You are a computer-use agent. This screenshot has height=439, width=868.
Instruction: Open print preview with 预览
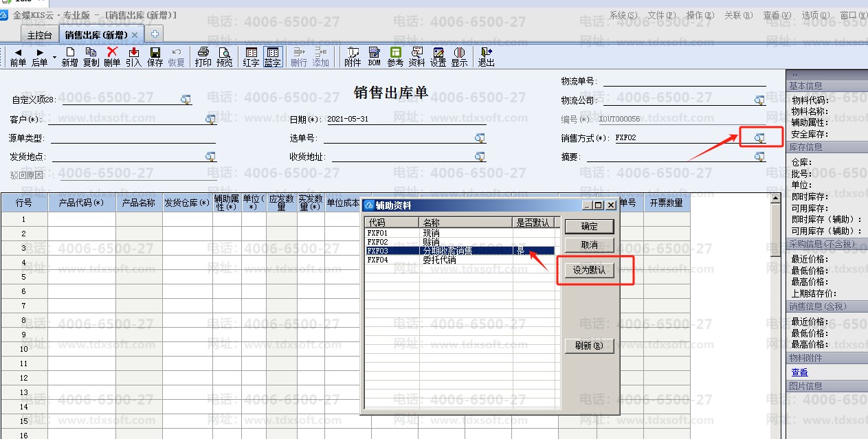pos(224,57)
